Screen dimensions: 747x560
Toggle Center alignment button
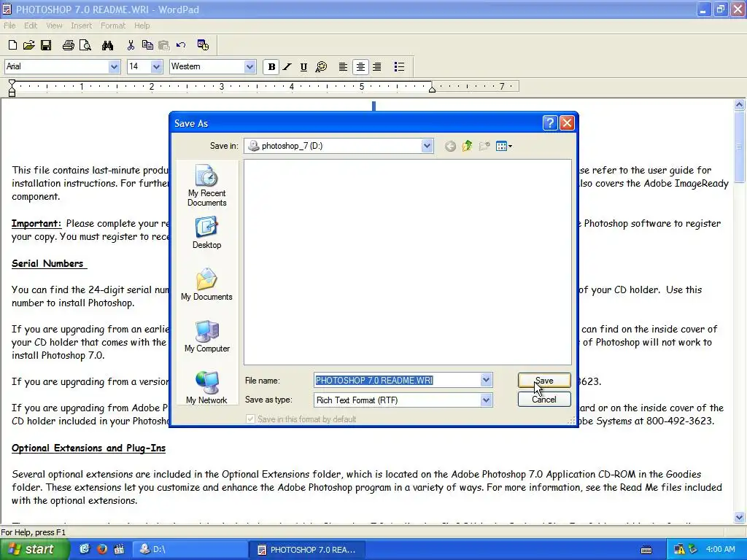coord(360,66)
